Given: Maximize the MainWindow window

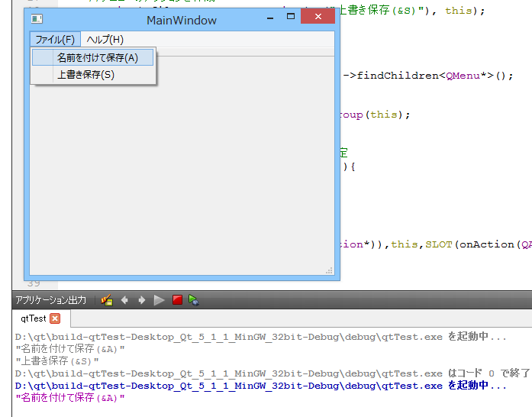Looking at the screenshot, I should pyautogui.click(x=291, y=16).
